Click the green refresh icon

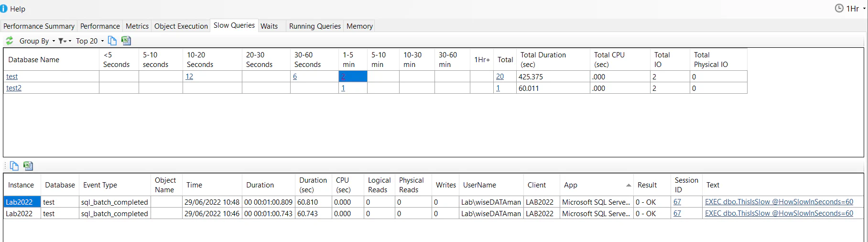pyautogui.click(x=9, y=41)
